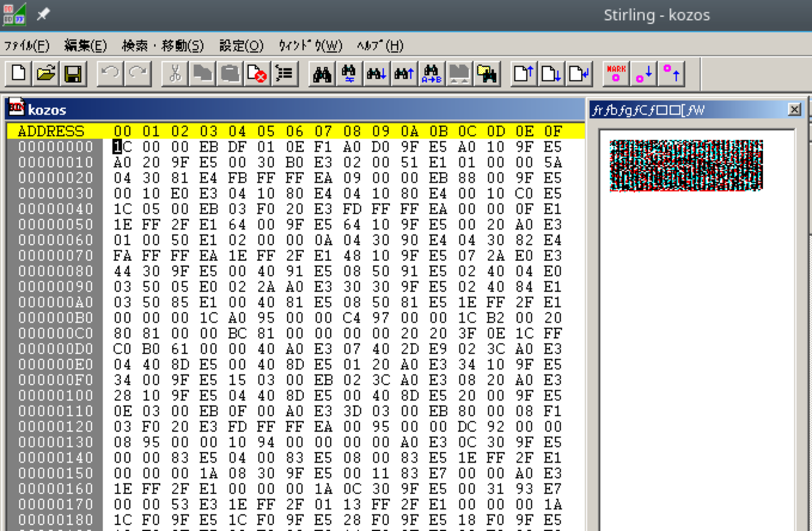
Task: Jump to file end with page down-arrow icon
Action: [551, 74]
